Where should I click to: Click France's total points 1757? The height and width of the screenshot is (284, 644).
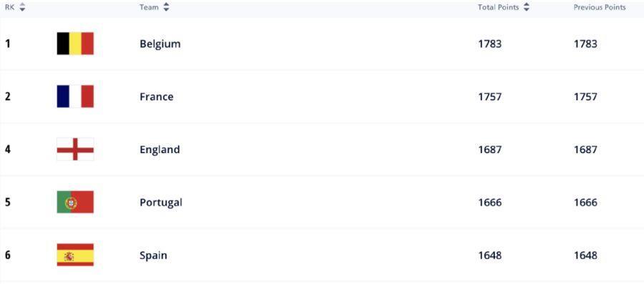click(x=489, y=97)
